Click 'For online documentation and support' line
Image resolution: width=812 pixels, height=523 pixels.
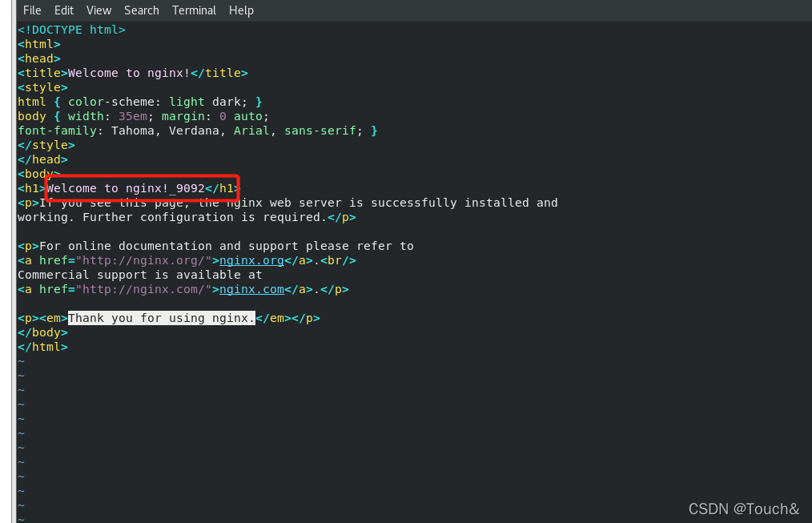tap(215, 246)
